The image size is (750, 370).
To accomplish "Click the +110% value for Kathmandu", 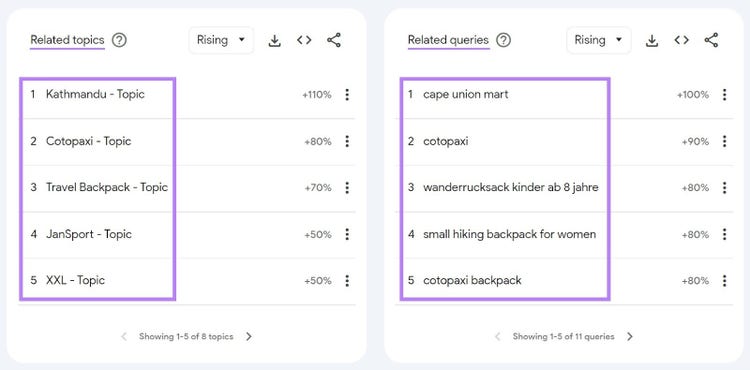I will [x=317, y=95].
